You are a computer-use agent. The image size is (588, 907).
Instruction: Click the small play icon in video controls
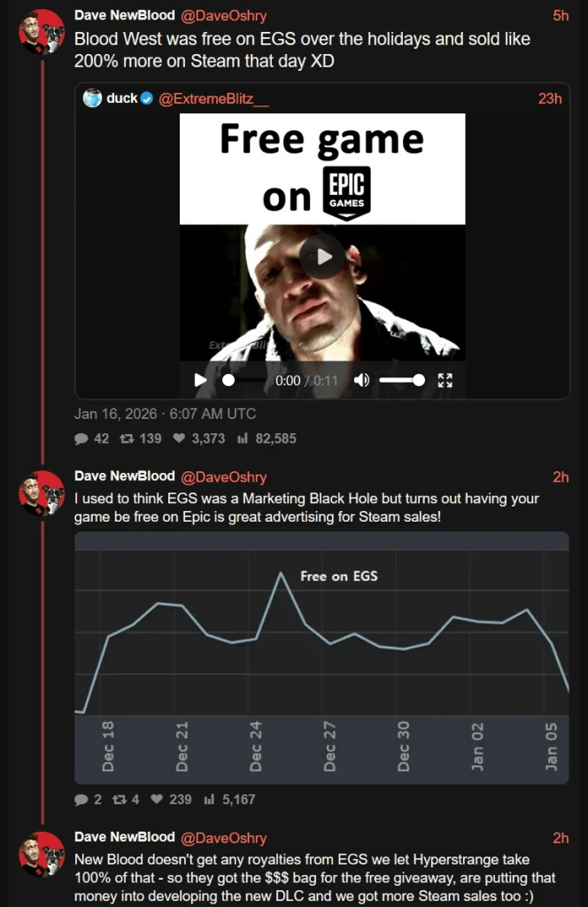(200, 380)
